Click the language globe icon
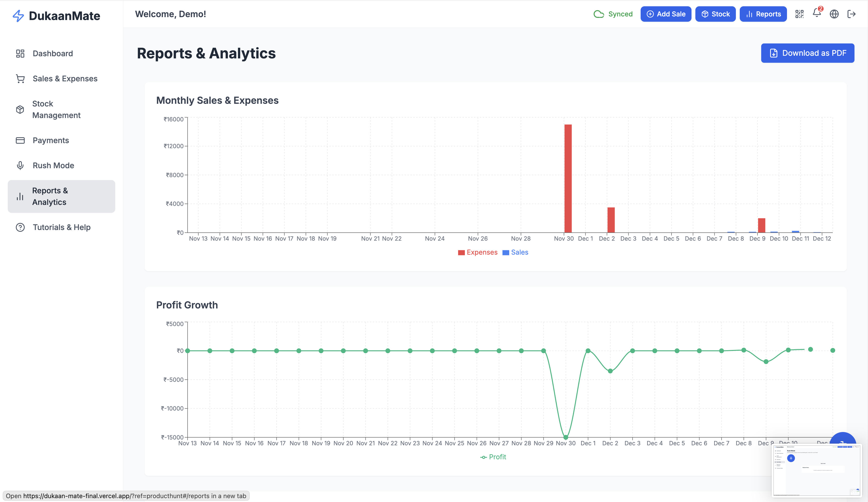 [834, 14]
